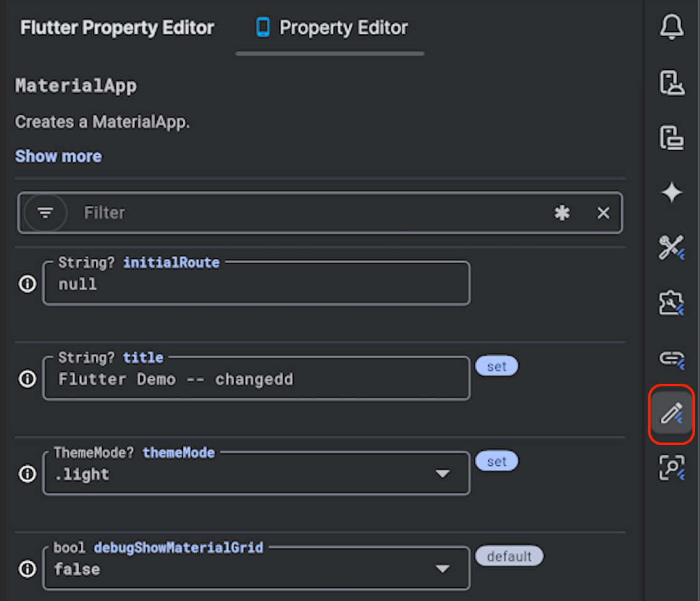700x601 pixels.
Task: Click the Flutter Property Editor heading
Action: click(116, 28)
